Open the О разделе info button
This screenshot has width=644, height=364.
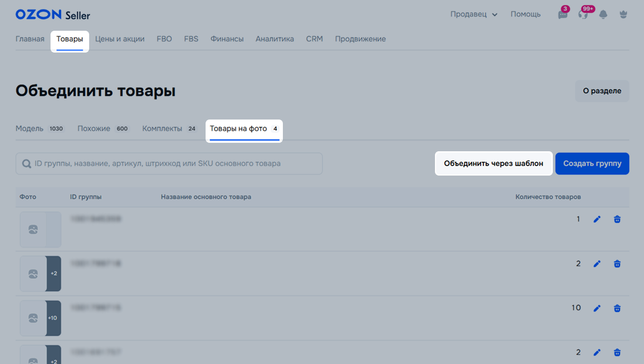[x=602, y=91]
